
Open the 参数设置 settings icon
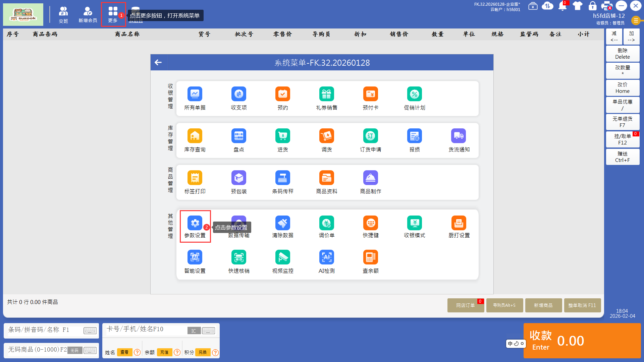195,224
